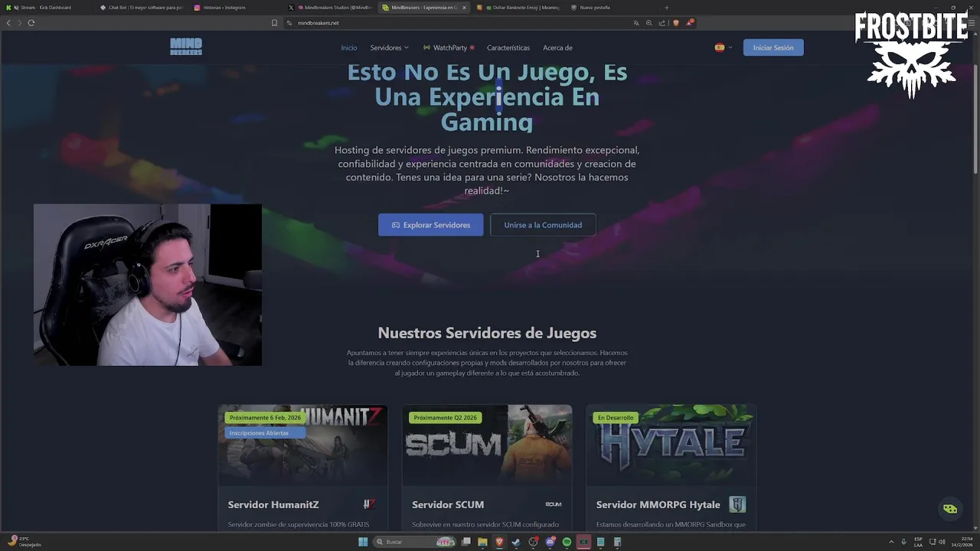The width and height of the screenshot is (980, 551).
Task: Open Discord from the taskbar
Action: [x=550, y=542]
